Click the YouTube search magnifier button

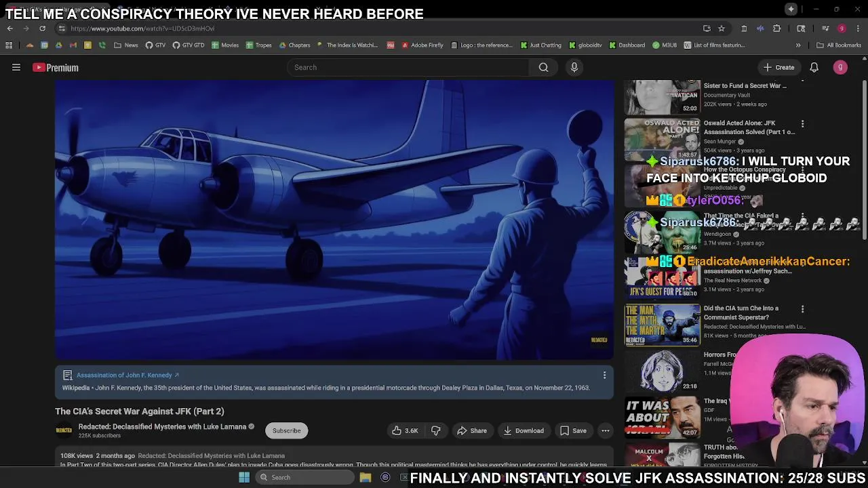(543, 67)
